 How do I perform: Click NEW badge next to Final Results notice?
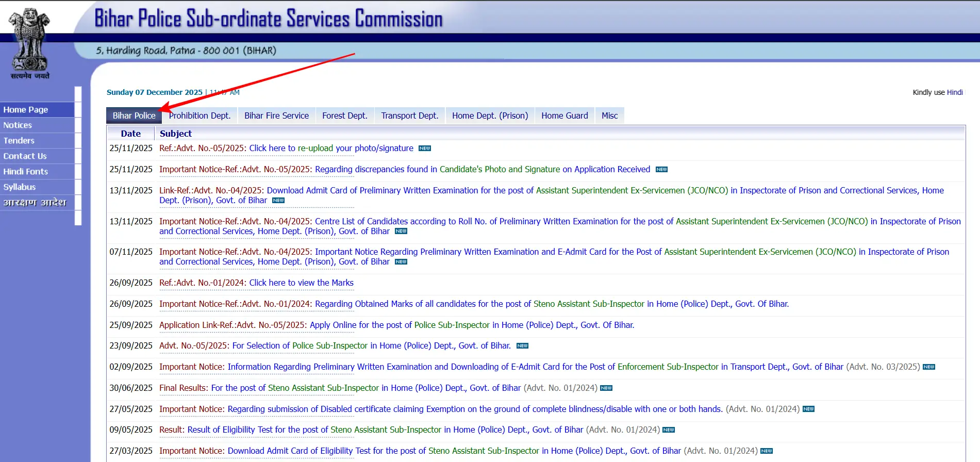coord(606,388)
